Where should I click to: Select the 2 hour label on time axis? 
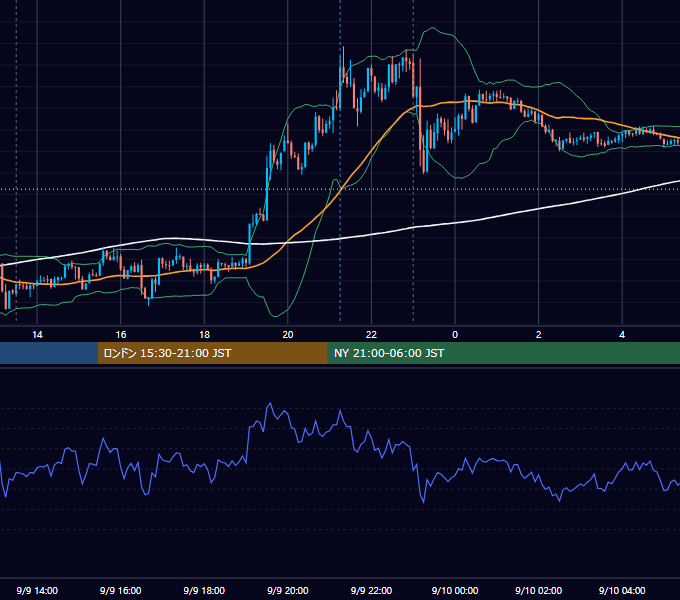(x=539, y=335)
